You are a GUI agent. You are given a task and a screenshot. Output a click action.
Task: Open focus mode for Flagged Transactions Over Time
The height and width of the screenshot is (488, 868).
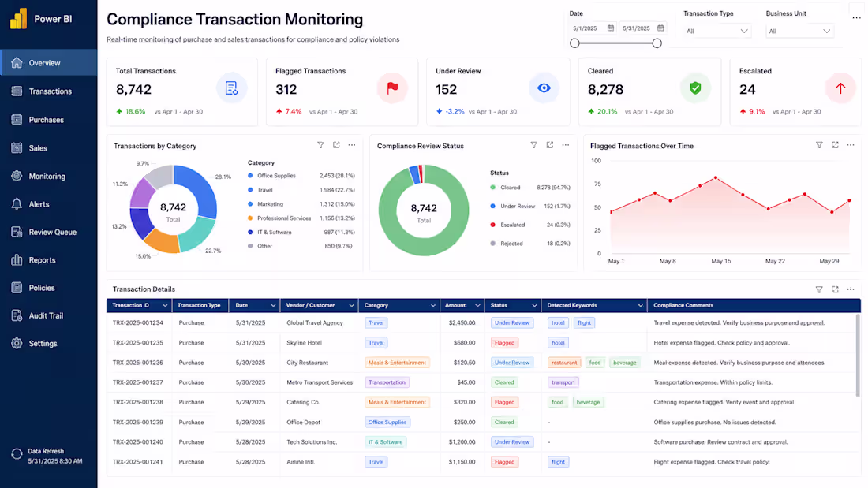835,145
